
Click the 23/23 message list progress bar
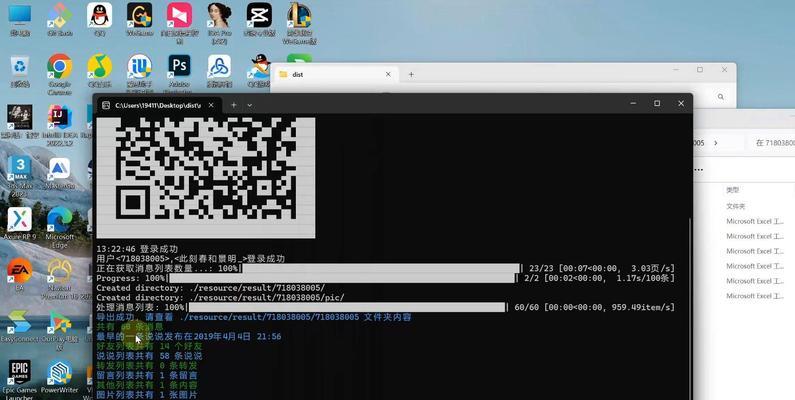pos(381,269)
